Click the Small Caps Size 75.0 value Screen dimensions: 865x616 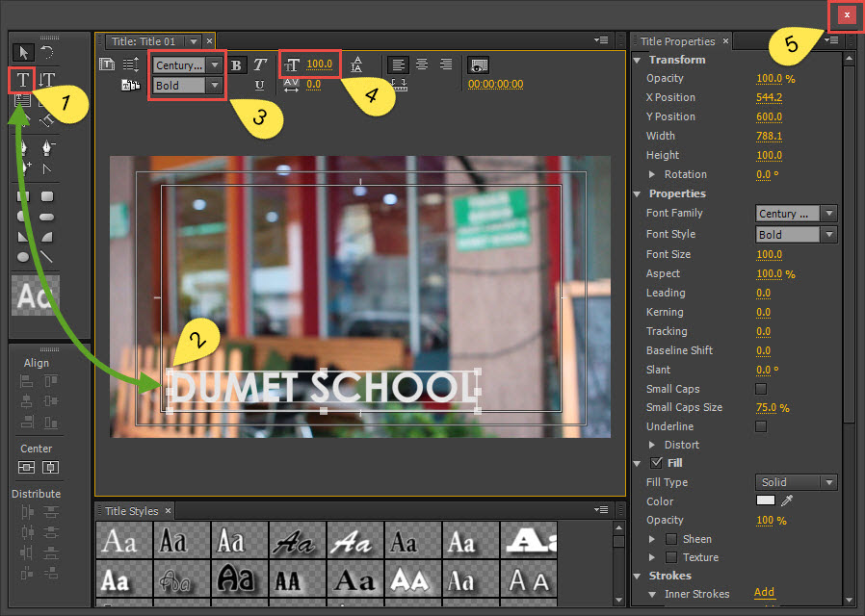(766, 408)
